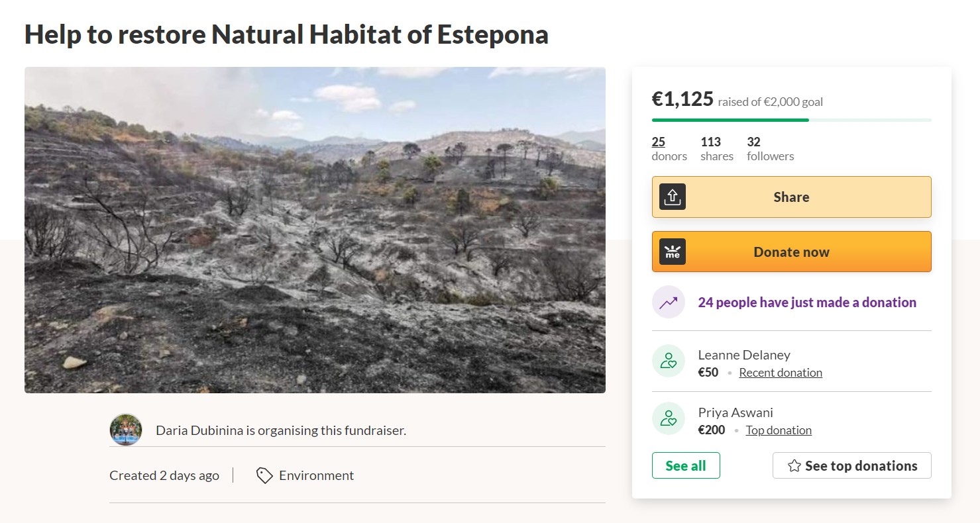Viewport: 980px width, 523px height.
Task: Click the Environment category label
Action: click(x=316, y=475)
